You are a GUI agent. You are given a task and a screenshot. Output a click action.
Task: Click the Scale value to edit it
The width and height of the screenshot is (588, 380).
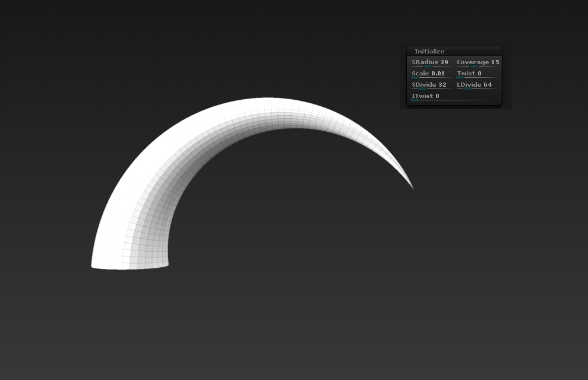click(438, 73)
